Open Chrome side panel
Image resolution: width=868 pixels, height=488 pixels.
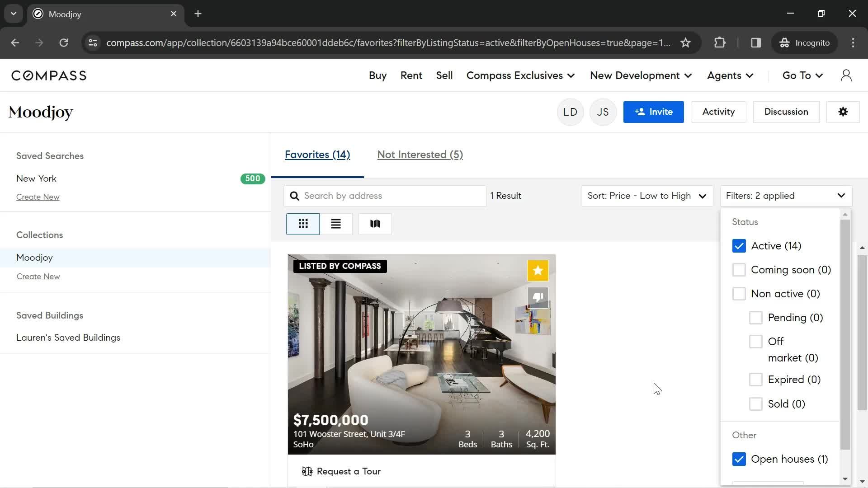coord(756,43)
